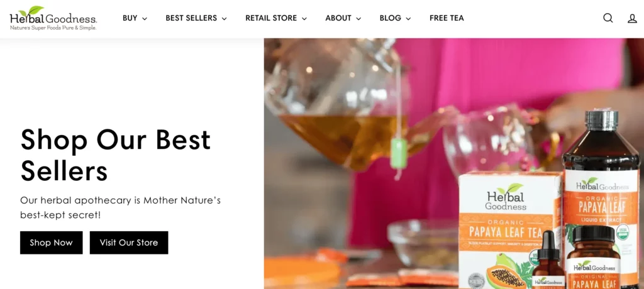
Task: Open the ABOUT menu label
Action: 338,18
